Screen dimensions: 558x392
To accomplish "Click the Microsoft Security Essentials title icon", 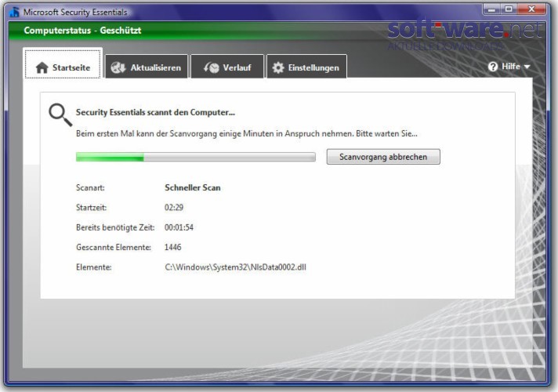I will pos(15,12).
